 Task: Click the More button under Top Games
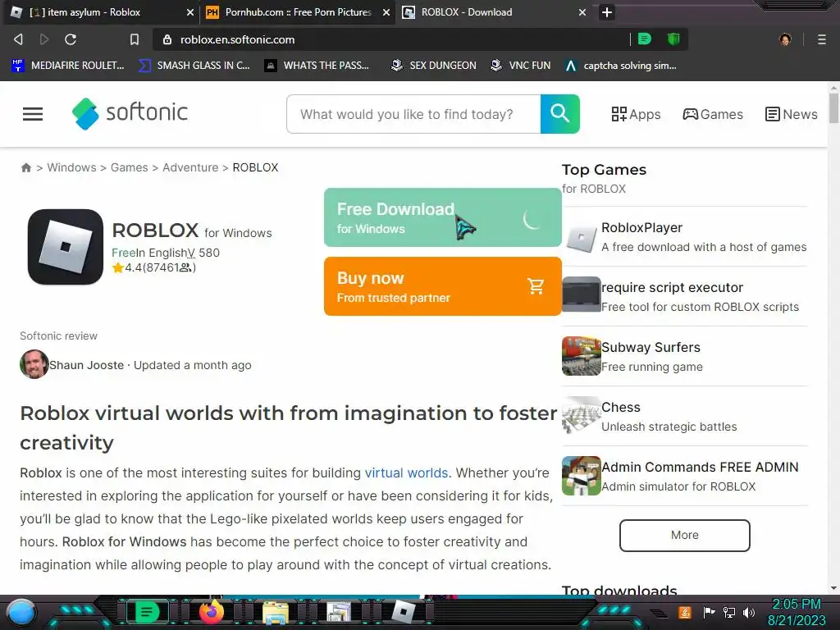685,535
